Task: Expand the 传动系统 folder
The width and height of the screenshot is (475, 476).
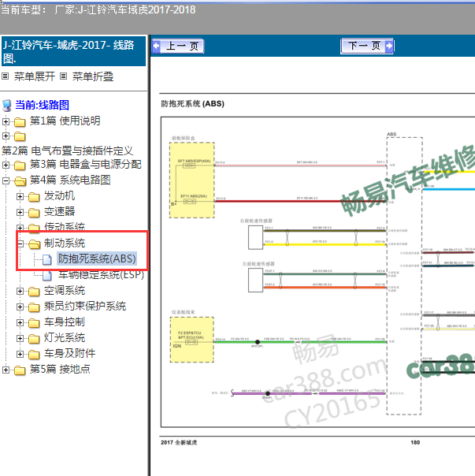Action: tap(20, 228)
